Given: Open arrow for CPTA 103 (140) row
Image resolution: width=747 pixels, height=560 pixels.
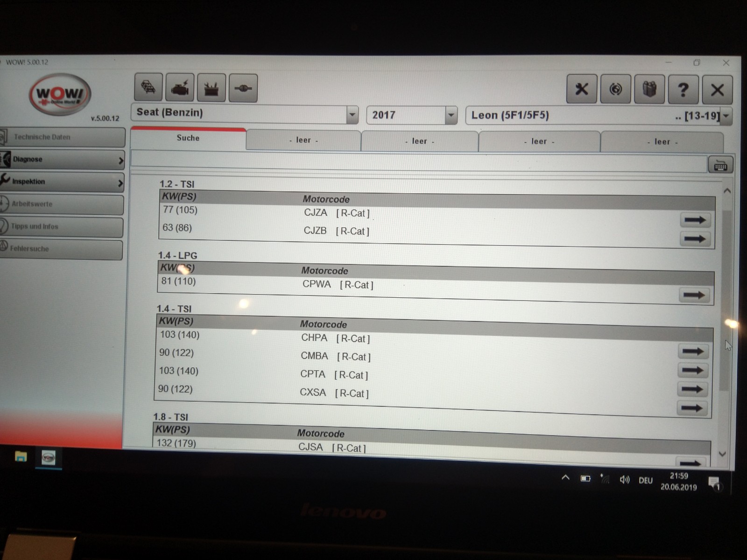Looking at the screenshot, I should point(692,389).
